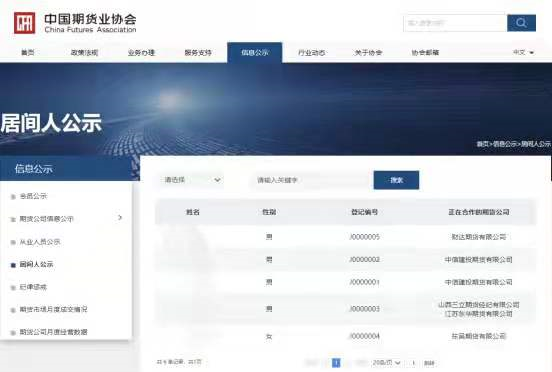Click company 山西三立期货经纪有限公司

[x=479, y=305]
